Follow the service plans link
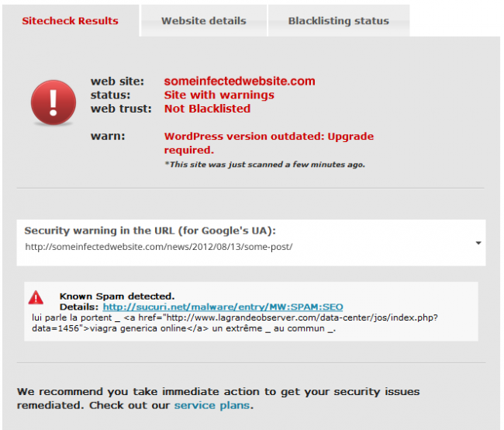This screenshot has width=504, height=430. pyautogui.click(x=212, y=405)
